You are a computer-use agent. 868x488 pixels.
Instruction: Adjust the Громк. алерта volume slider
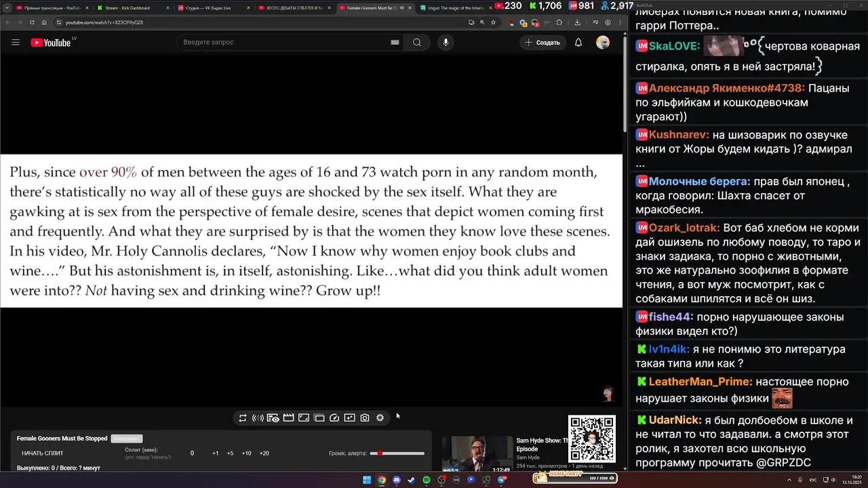click(397, 453)
